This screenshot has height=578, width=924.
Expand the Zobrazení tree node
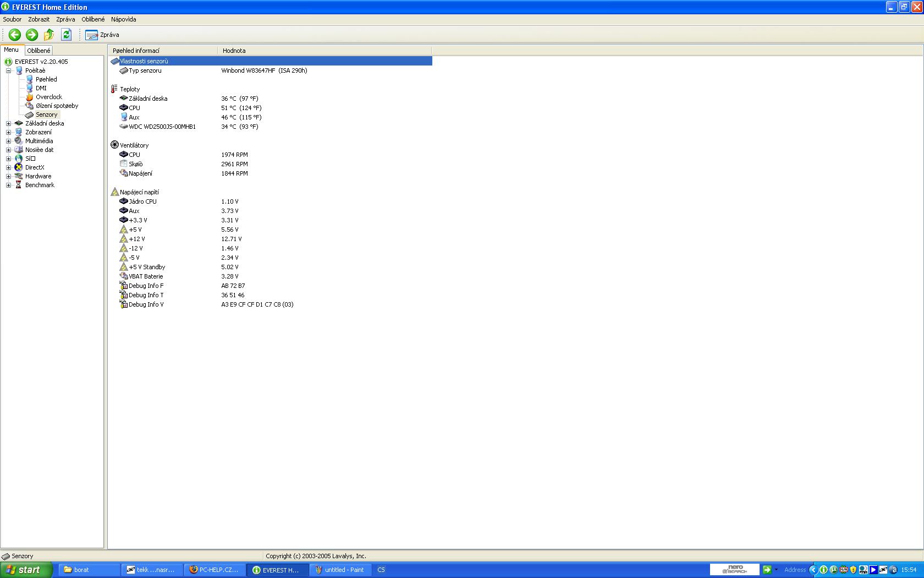click(x=8, y=132)
